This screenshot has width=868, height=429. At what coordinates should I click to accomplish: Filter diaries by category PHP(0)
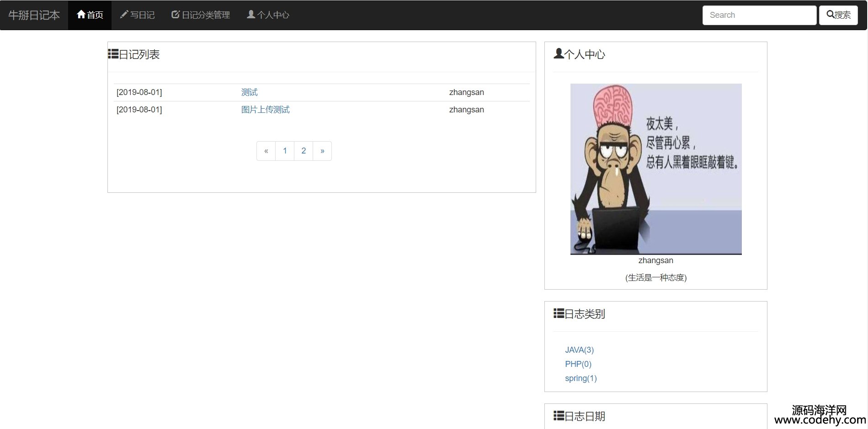tap(578, 364)
